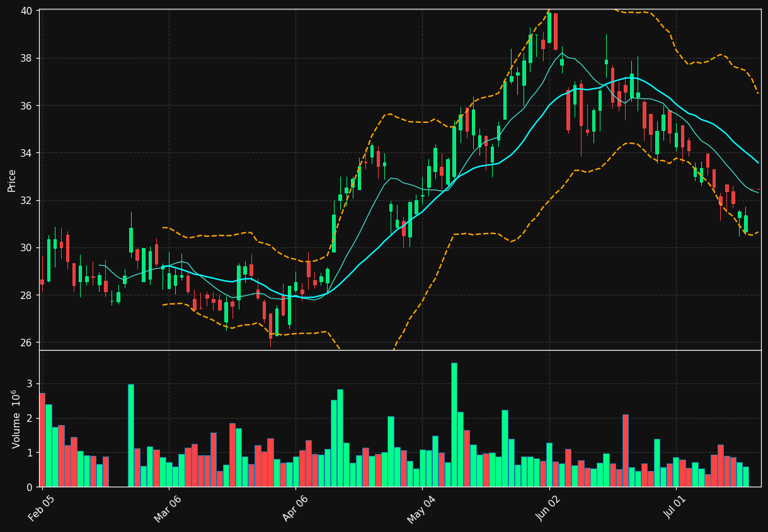Click the price tick label 36
The image size is (768, 532).
pyautogui.click(x=26, y=105)
